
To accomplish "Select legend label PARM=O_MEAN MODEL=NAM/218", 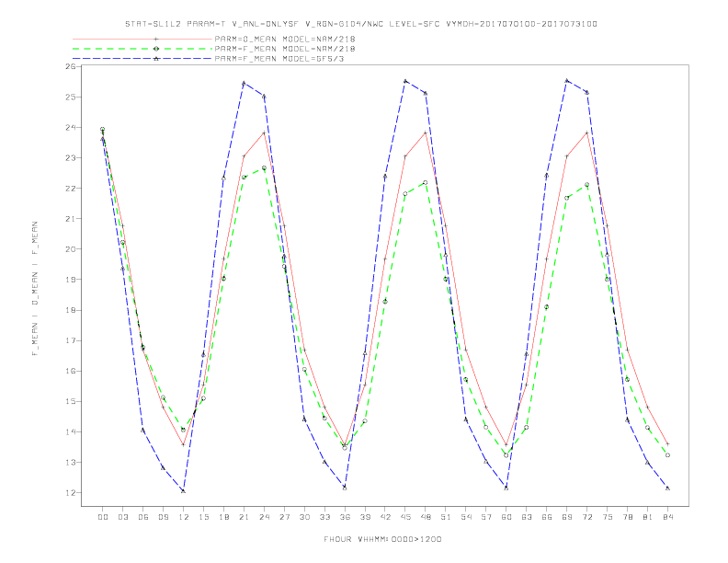I will (x=285, y=39).
